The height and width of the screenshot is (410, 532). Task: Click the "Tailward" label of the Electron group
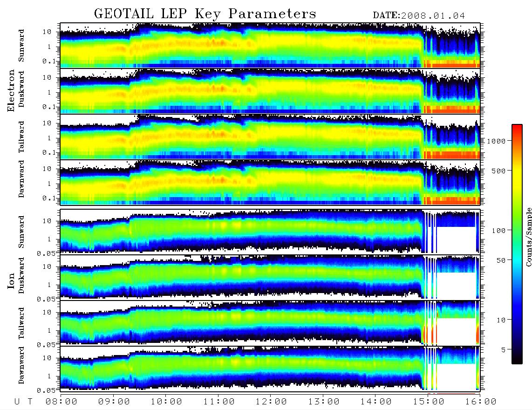click(21, 137)
